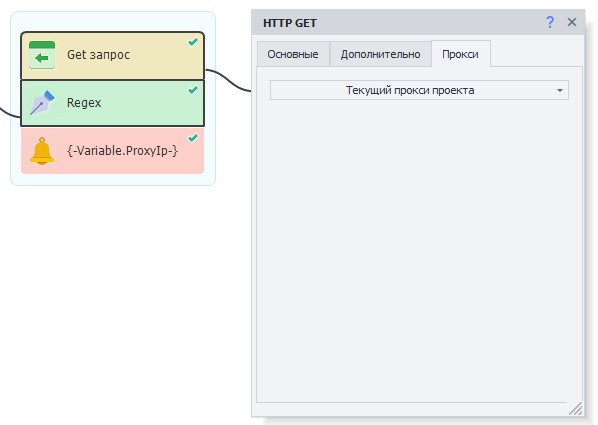Select the {-Variable.ProxyIp-} notification block

point(113,151)
